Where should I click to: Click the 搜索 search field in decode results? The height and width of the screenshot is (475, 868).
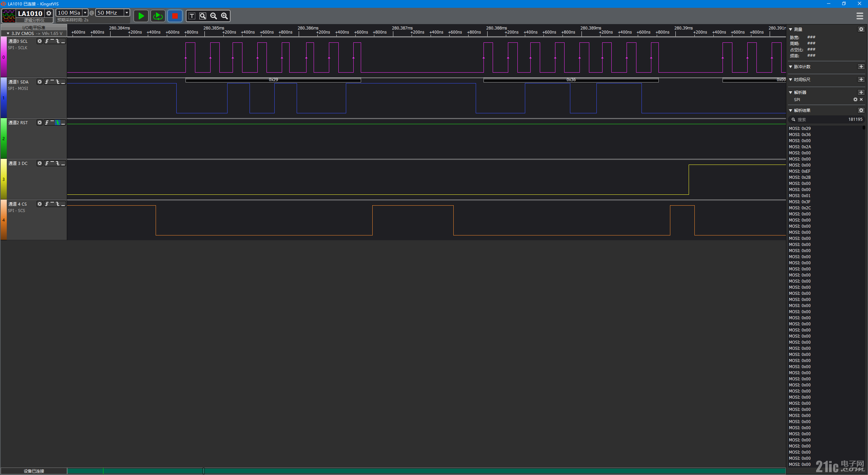pyautogui.click(x=827, y=119)
